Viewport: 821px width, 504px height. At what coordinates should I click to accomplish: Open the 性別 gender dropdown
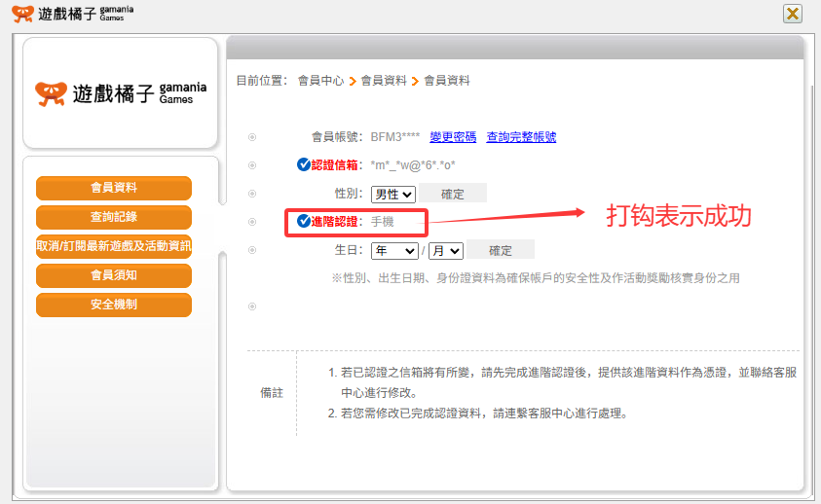click(x=393, y=194)
